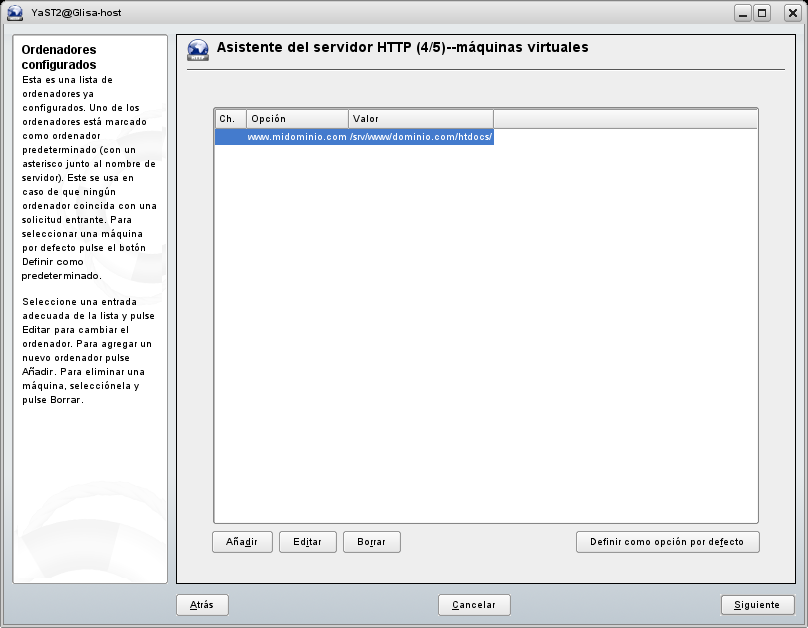The width and height of the screenshot is (808, 628).
Task: Sort by the Ch. column header
Action: pyautogui.click(x=230, y=119)
